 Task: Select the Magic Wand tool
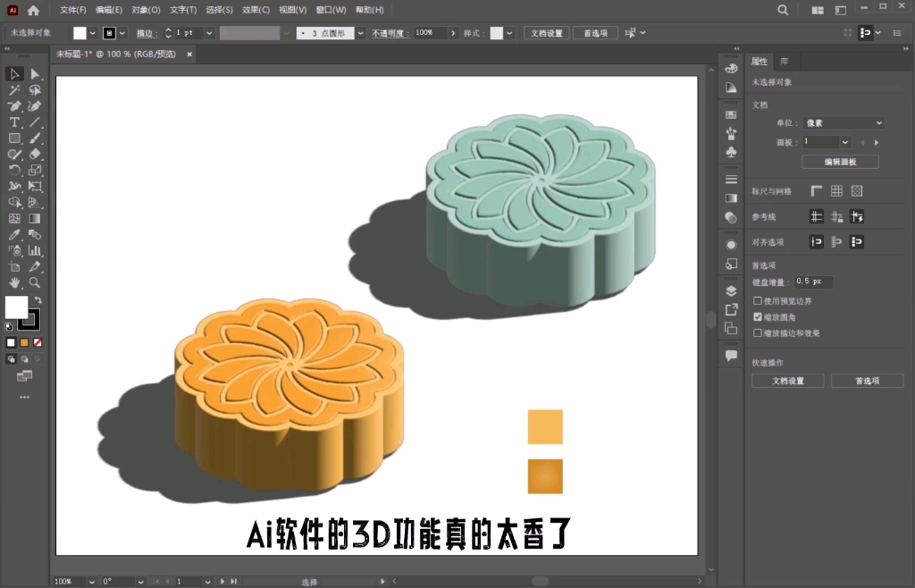(x=14, y=90)
